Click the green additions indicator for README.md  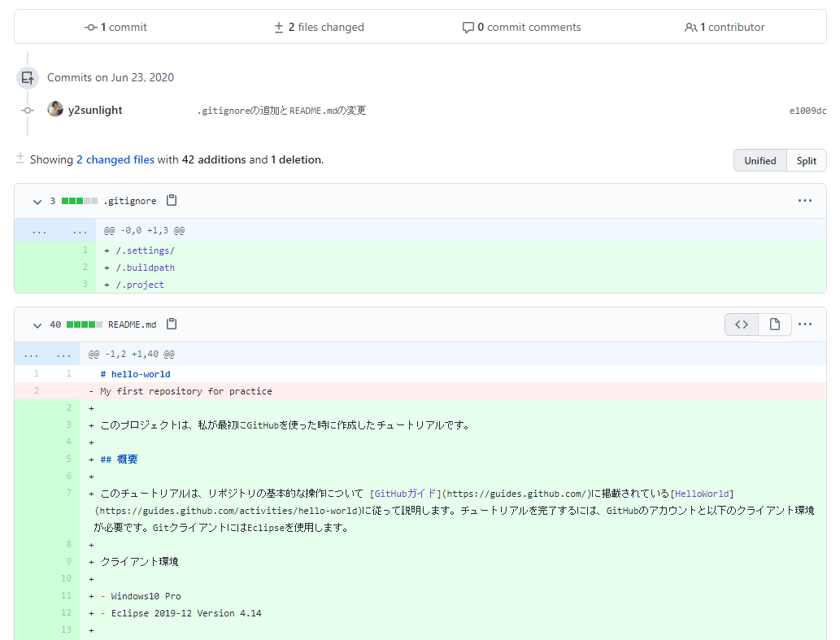(83, 324)
